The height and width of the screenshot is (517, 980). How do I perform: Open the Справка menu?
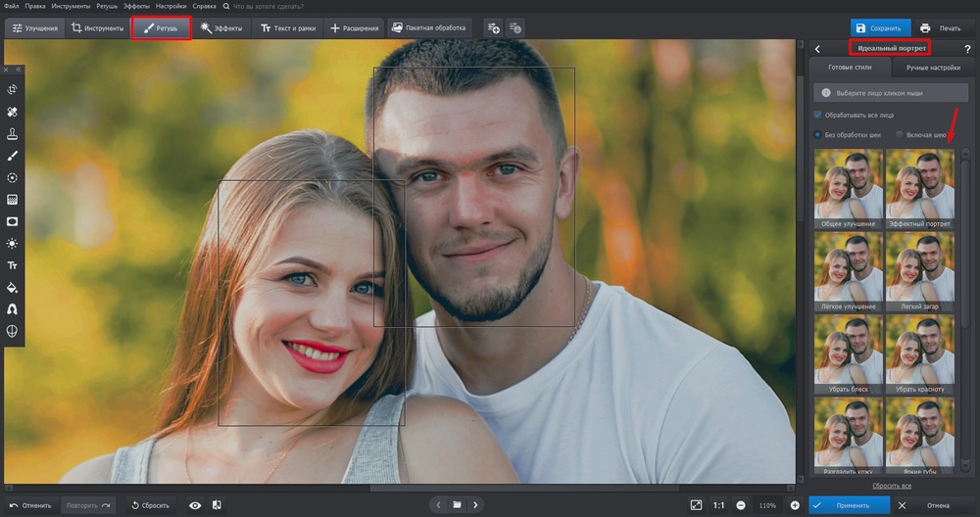point(205,6)
